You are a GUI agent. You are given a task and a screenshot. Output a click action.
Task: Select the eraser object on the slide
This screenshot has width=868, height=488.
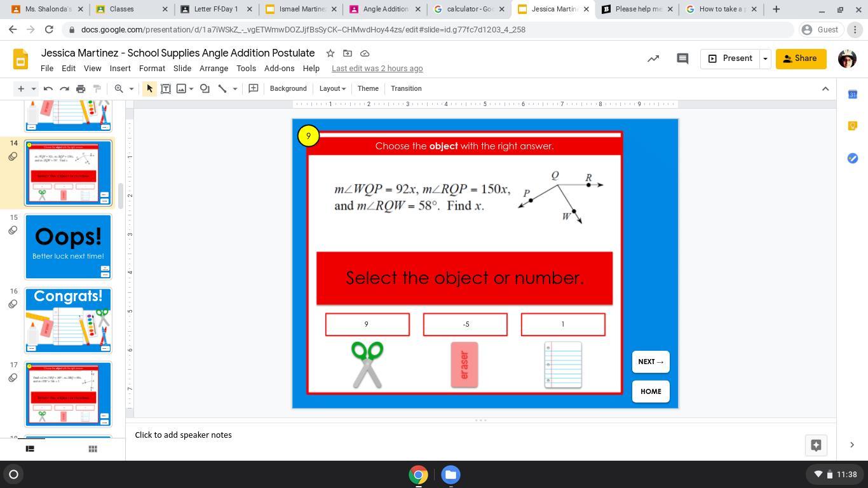click(x=465, y=365)
